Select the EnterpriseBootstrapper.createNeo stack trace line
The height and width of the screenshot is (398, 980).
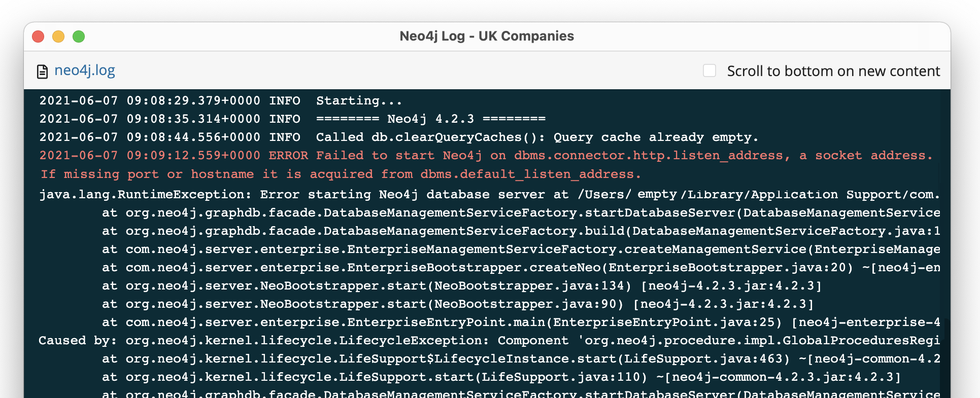point(520,268)
